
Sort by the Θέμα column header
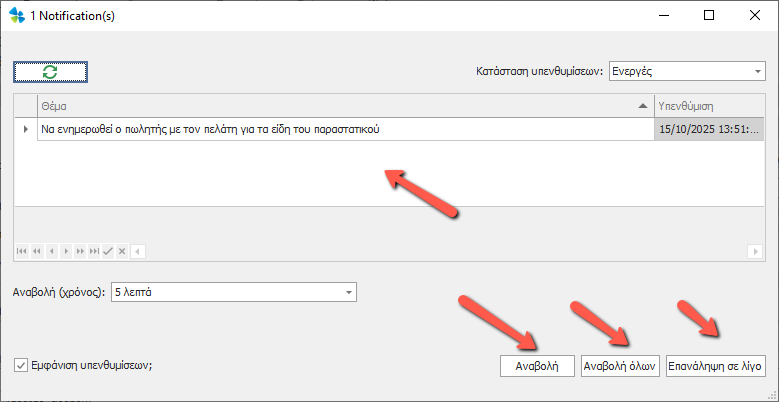[340, 106]
